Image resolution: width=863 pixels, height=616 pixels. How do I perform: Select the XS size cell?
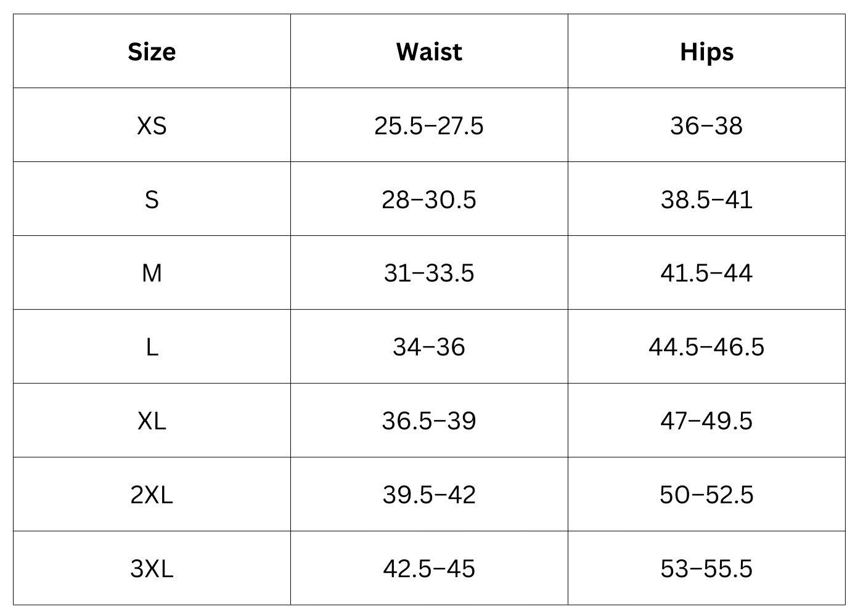(152, 126)
